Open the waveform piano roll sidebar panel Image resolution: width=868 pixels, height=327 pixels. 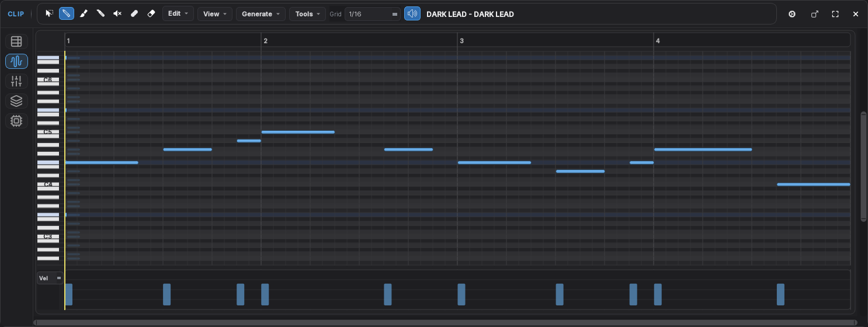pos(16,61)
